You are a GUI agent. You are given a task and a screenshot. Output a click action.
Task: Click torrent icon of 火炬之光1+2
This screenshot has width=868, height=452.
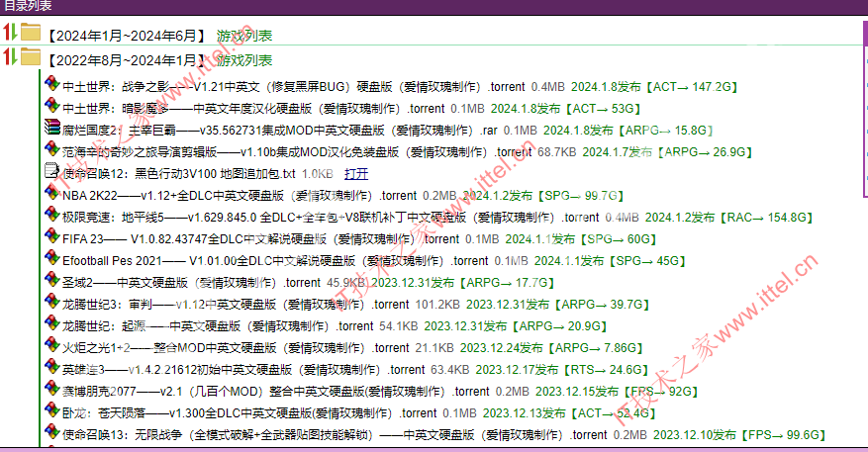(x=52, y=344)
